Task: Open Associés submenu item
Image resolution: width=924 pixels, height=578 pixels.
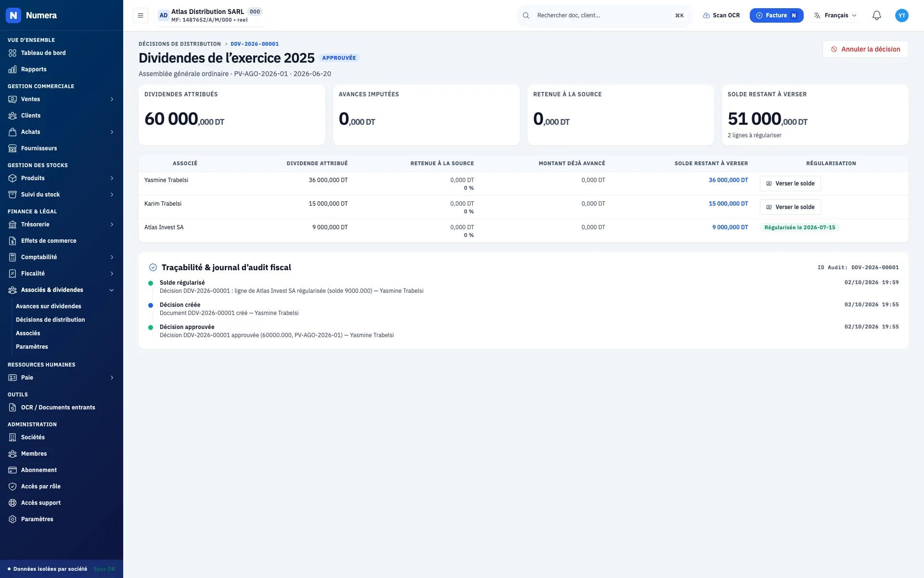Action: coord(28,333)
